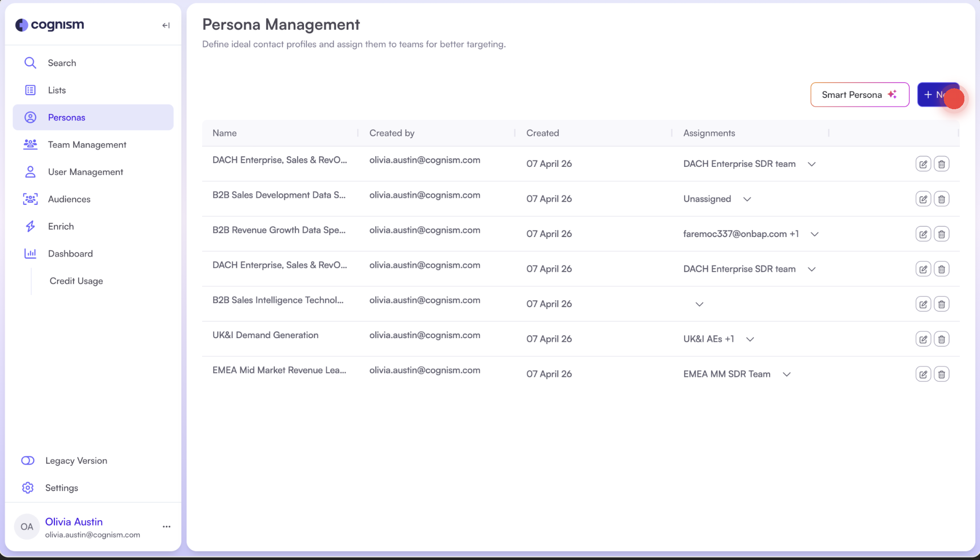The width and height of the screenshot is (980, 560).
Task: Open Enrich via the lightning bolt icon
Action: pyautogui.click(x=30, y=226)
